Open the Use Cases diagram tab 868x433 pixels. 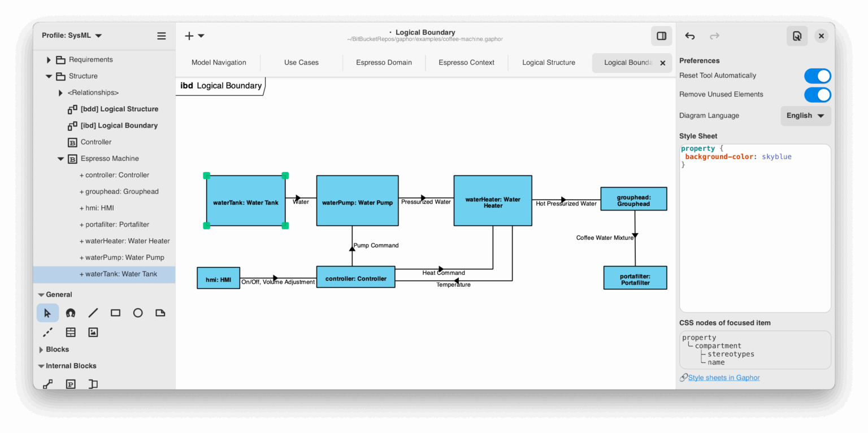pyautogui.click(x=301, y=63)
